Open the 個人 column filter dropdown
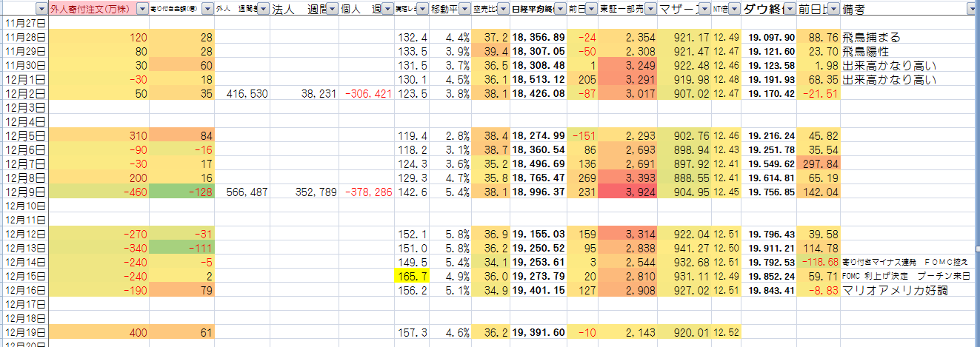The height and width of the screenshot is (347, 980). pos(387,10)
